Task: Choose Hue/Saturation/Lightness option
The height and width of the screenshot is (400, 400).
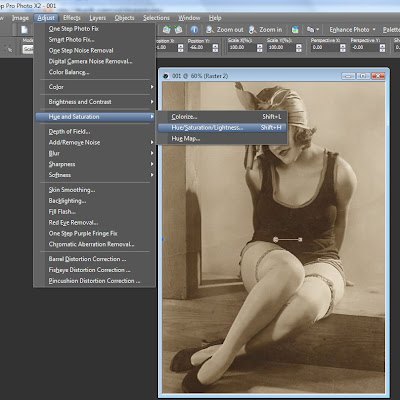Action: [222, 128]
